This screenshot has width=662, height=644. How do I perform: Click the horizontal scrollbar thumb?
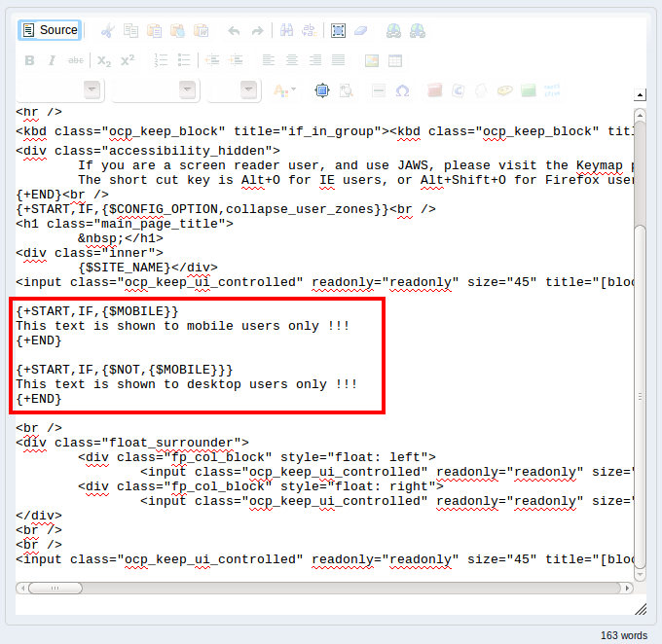pos(55,588)
